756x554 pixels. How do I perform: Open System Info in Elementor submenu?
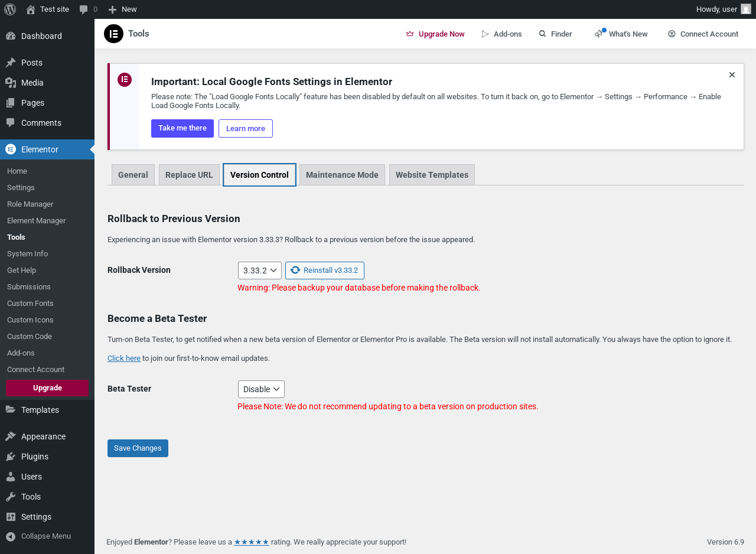27,253
